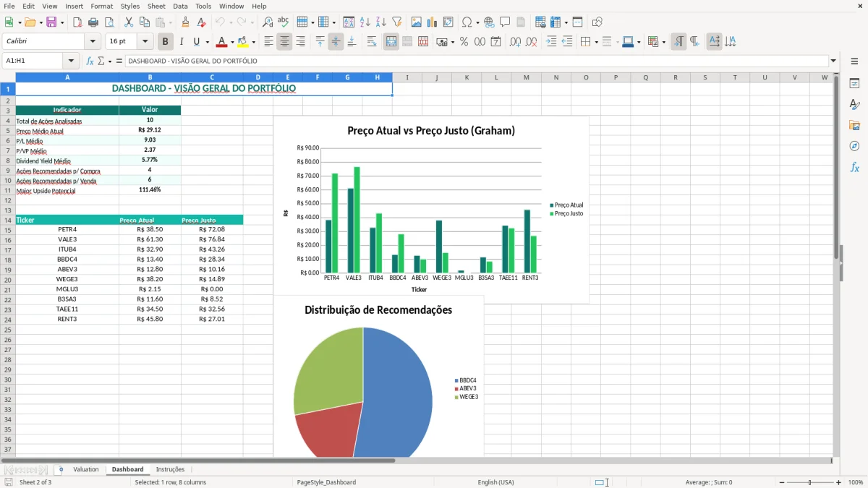Click the formula input line
868x488 pixels.
(477, 61)
